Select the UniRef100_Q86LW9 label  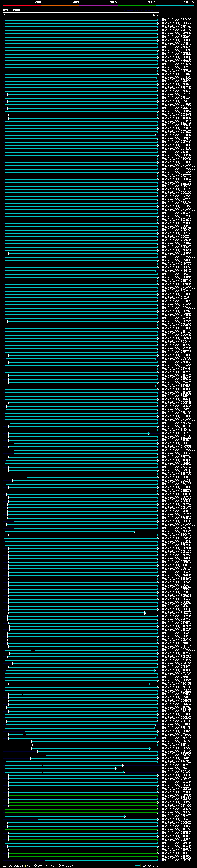point(177,521)
